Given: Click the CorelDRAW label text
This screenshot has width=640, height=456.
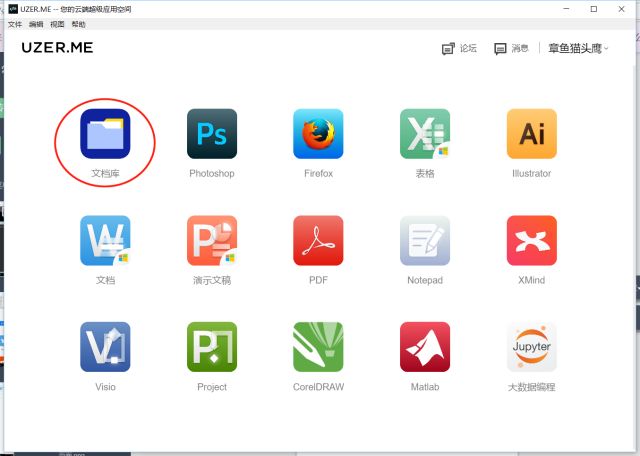Looking at the screenshot, I should [x=318, y=387].
